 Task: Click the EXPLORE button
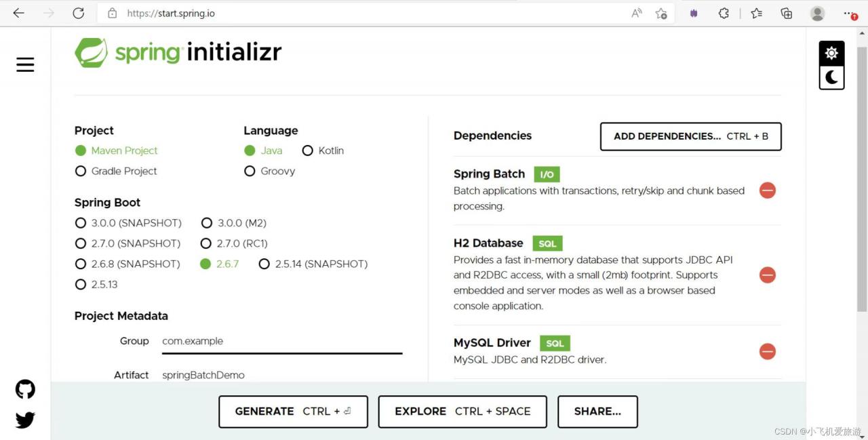point(462,412)
